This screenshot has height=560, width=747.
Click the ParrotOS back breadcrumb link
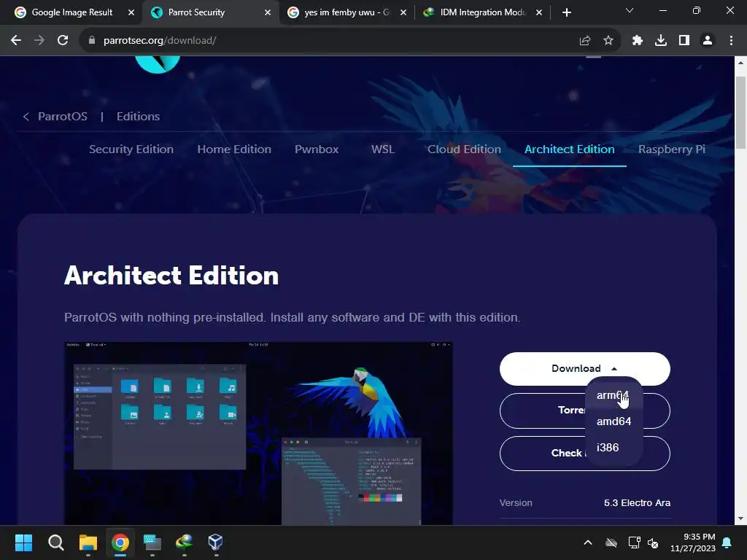(x=55, y=116)
